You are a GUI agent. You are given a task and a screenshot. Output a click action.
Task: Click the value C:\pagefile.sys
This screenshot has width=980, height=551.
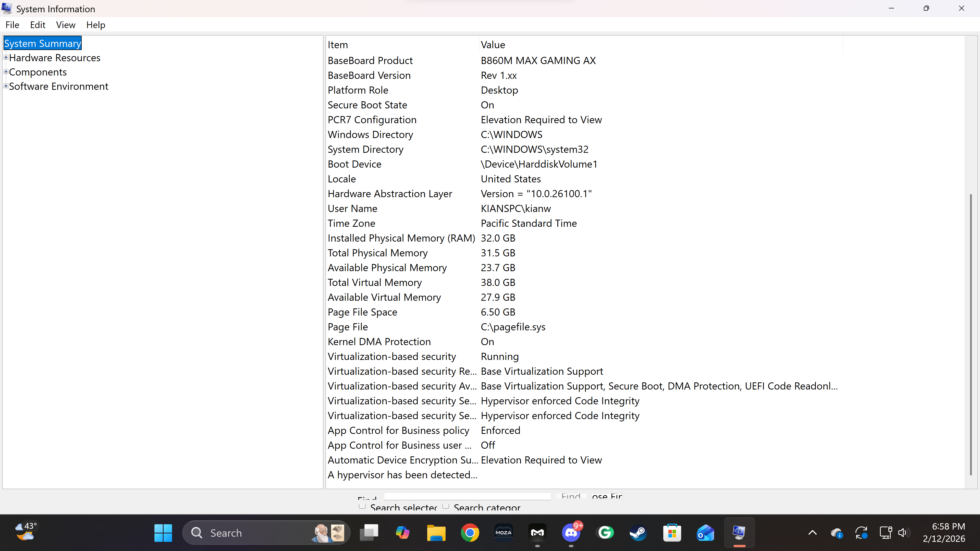click(513, 327)
